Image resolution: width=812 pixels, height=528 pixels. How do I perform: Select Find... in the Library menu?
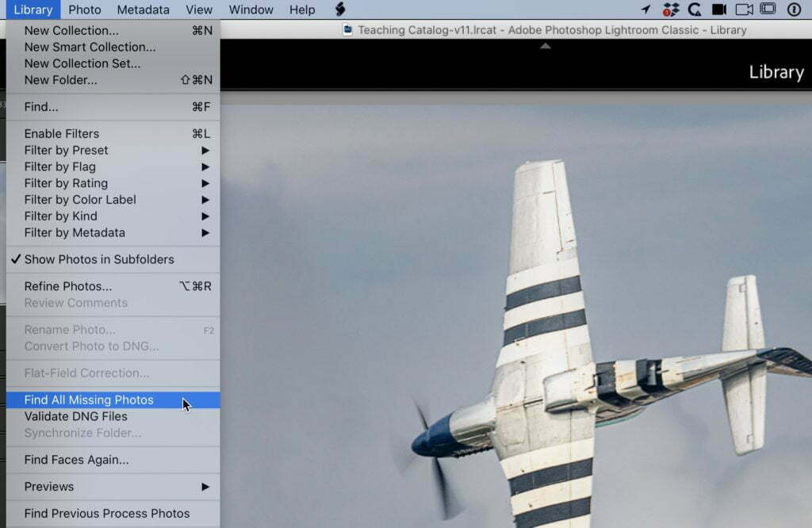[x=113, y=107]
